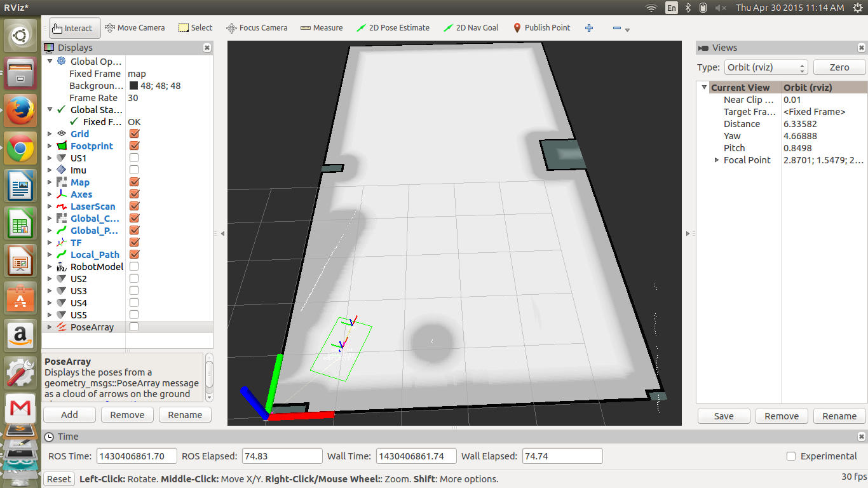Expand the Focal Point property
The height and width of the screenshot is (488, 868).
coord(717,160)
